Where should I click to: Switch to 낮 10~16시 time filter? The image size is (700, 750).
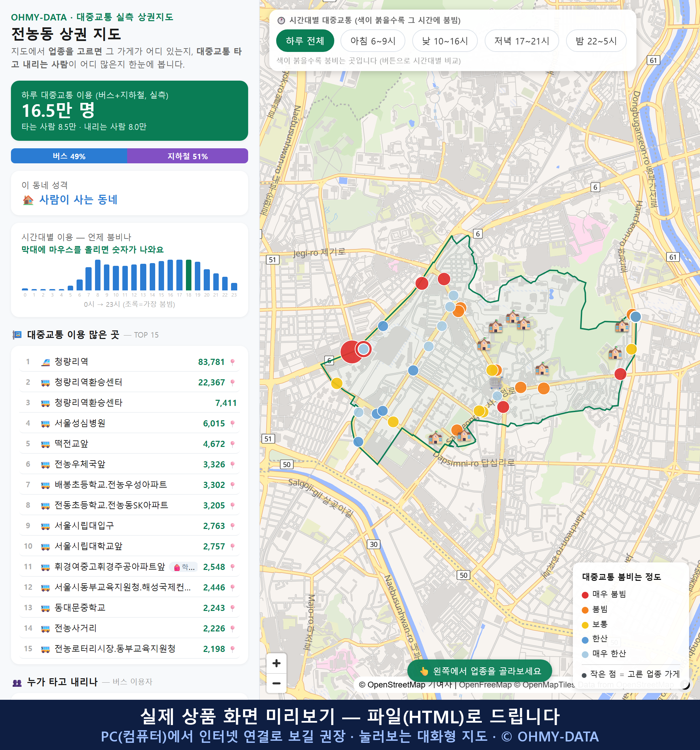point(445,41)
